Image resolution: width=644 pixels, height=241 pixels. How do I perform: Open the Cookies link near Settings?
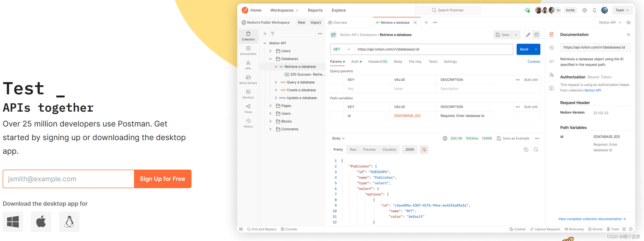[x=534, y=62]
